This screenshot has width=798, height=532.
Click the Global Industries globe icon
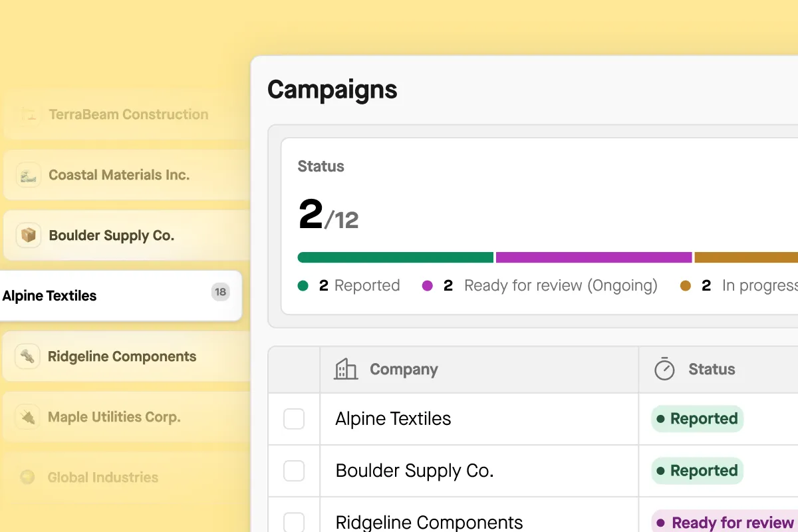pyautogui.click(x=28, y=477)
